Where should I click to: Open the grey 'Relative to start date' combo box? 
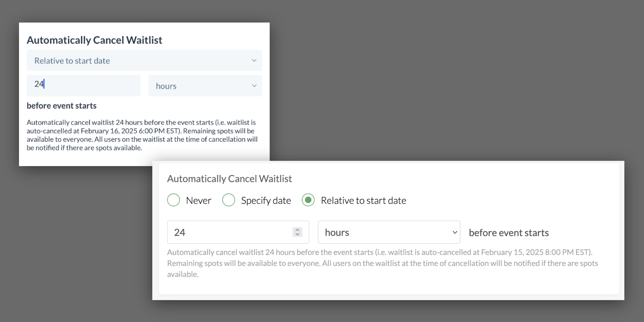pyautogui.click(x=144, y=61)
